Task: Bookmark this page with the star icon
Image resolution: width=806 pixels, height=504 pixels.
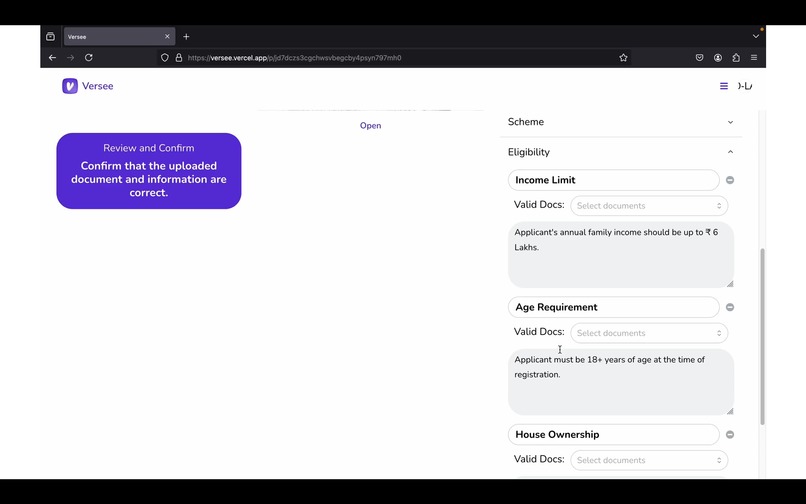Action: click(x=624, y=58)
